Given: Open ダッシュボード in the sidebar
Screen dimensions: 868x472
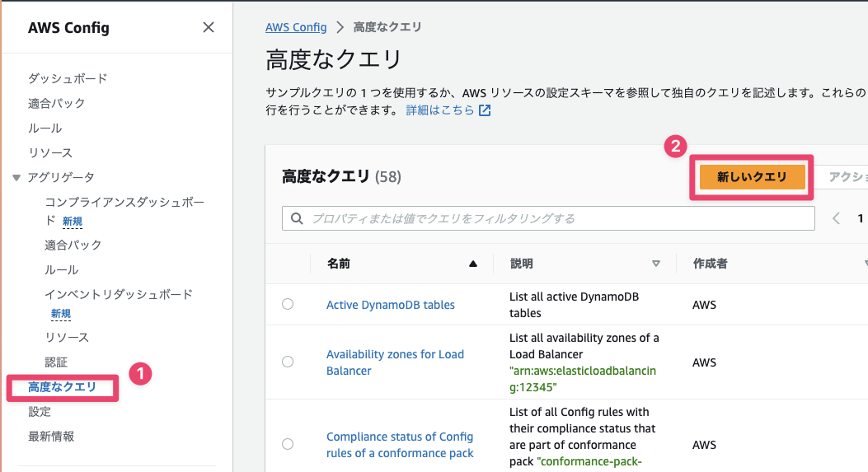Looking at the screenshot, I should 68,78.
